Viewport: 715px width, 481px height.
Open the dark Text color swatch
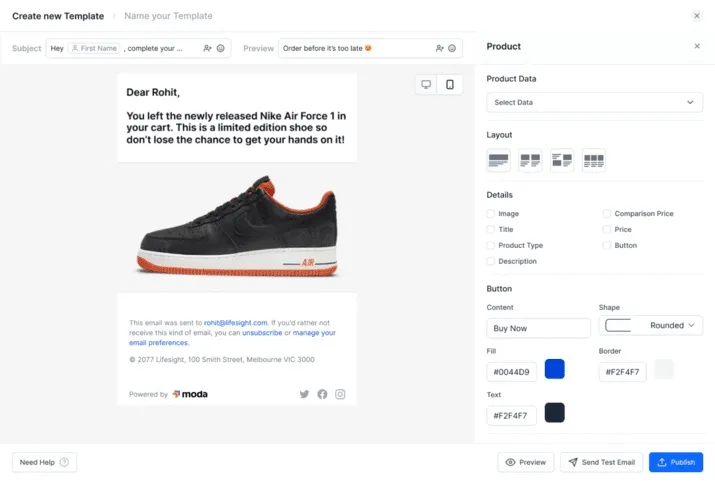click(x=554, y=413)
